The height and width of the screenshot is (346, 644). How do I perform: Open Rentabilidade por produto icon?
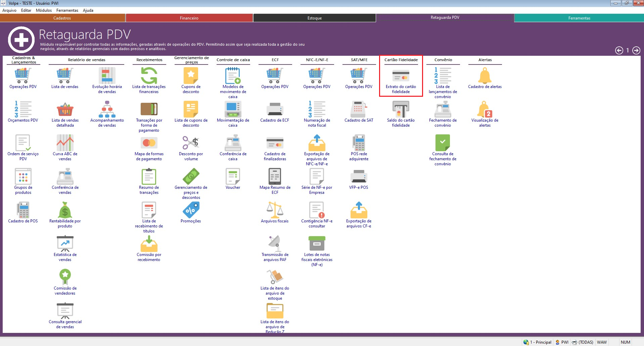click(x=65, y=211)
